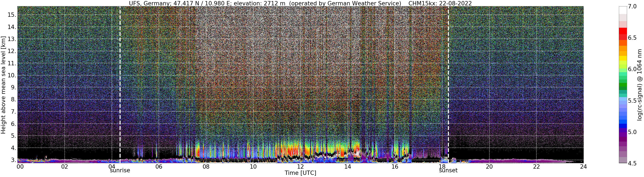This screenshot has height=177, width=644.
Task: Click the dashed white sunrise marker line
Action: click(x=120, y=85)
